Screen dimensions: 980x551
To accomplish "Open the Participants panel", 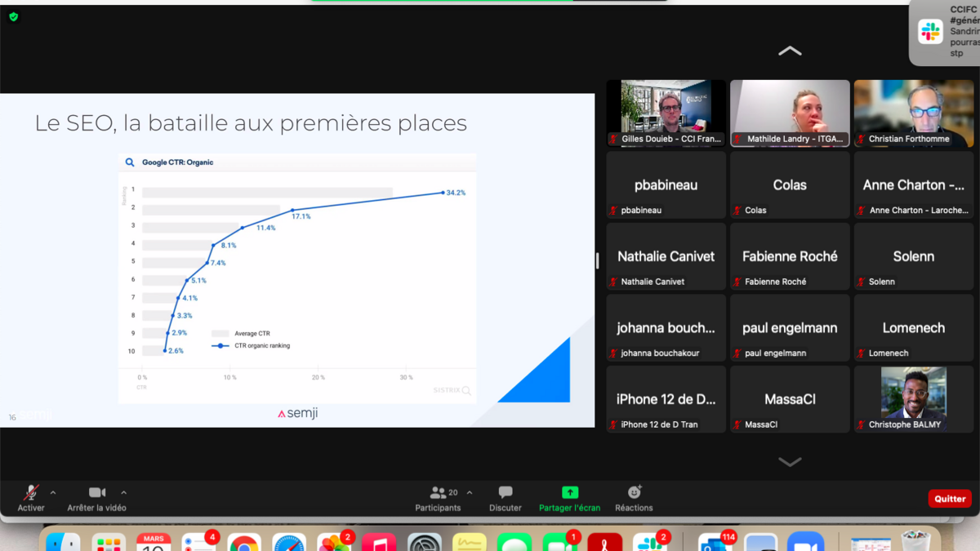I will pos(439,498).
